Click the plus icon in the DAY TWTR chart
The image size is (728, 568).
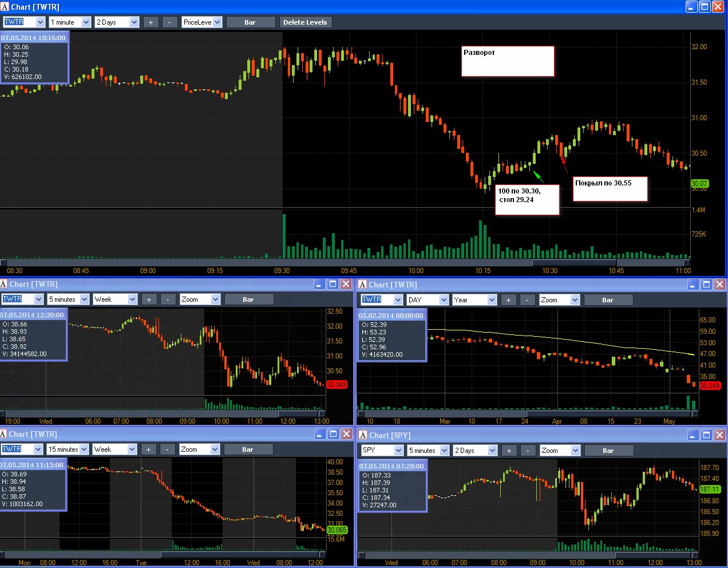tap(508, 300)
